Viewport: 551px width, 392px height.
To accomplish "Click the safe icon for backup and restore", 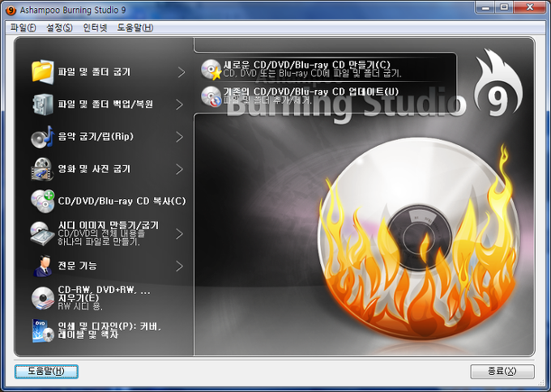I will [42, 104].
